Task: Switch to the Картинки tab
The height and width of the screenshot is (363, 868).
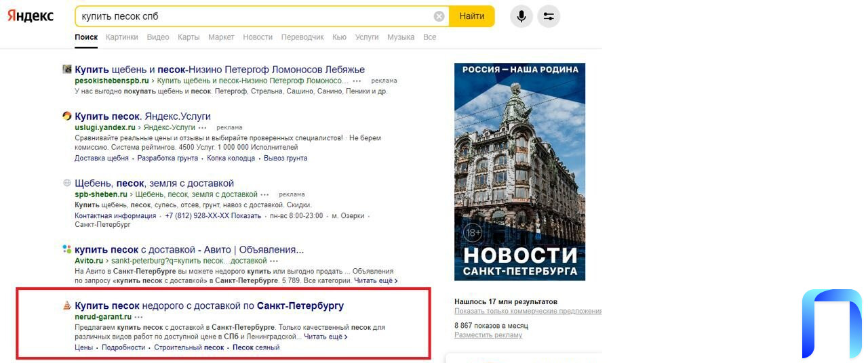Action: tap(122, 37)
